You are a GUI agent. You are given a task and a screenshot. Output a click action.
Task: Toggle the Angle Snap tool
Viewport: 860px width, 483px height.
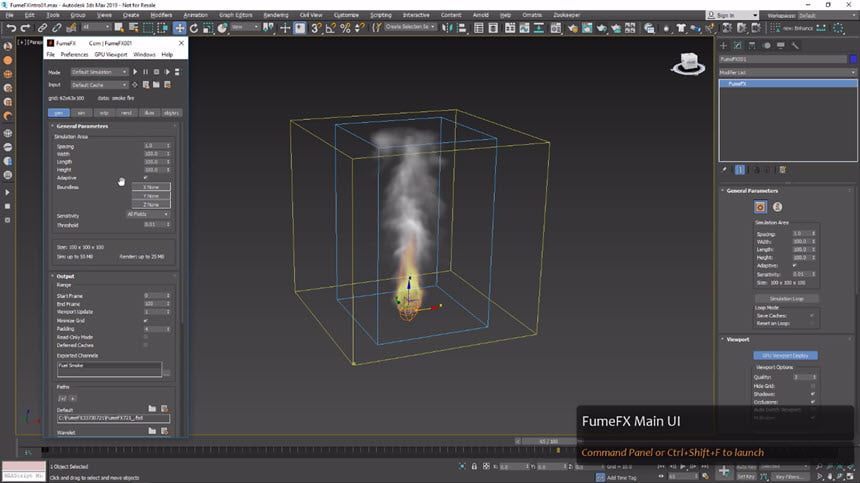coord(330,28)
